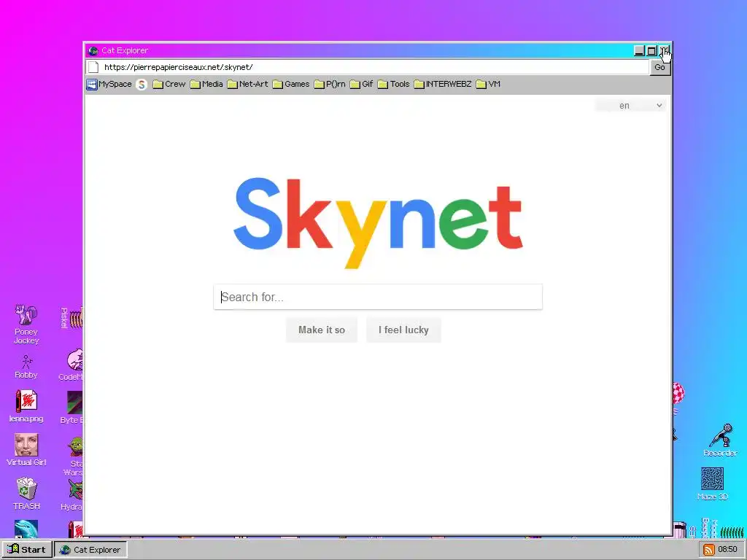Screen dimensions: 747x560
Task: Select the CodeM desktop icon
Action: click(x=71, y=365)
